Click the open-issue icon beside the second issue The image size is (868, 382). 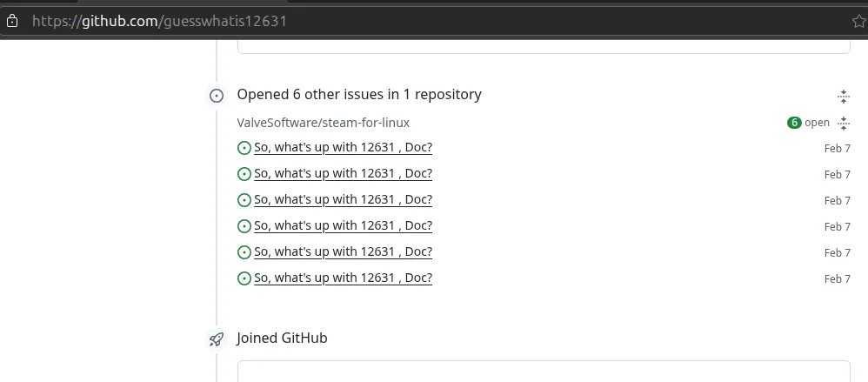[244, 174]
